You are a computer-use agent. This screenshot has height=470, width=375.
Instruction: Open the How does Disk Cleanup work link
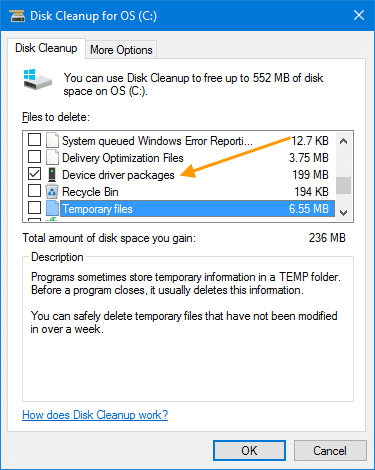(x=95, y=415)
